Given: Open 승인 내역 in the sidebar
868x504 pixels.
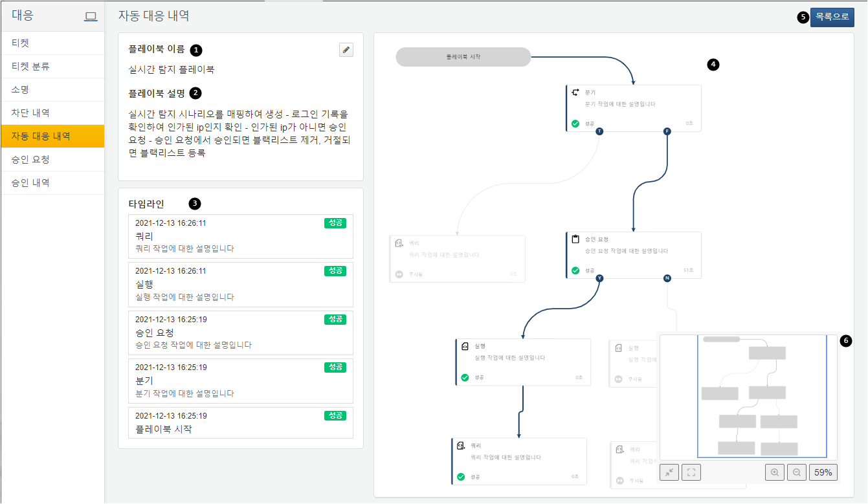Looking at the screenshot, I should point(52,183).
